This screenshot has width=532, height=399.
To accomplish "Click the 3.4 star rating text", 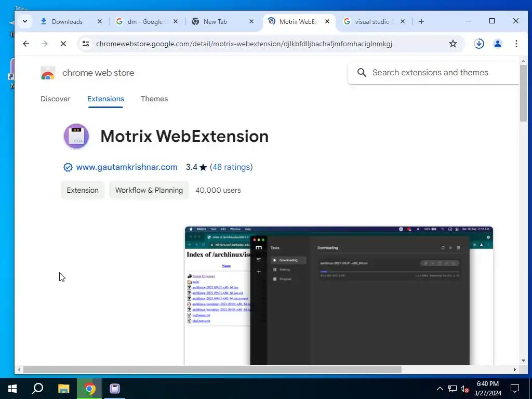I will click(x=196, y=167).
